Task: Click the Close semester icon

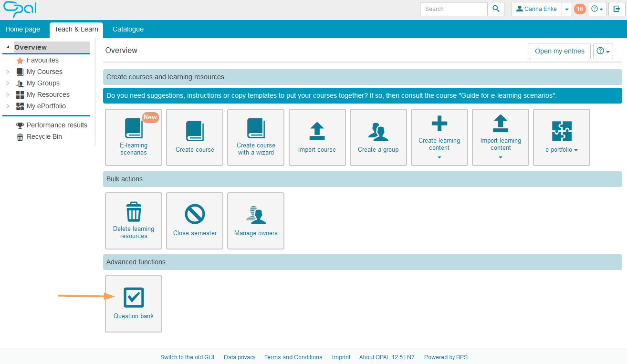Action: tap(195, 214)
